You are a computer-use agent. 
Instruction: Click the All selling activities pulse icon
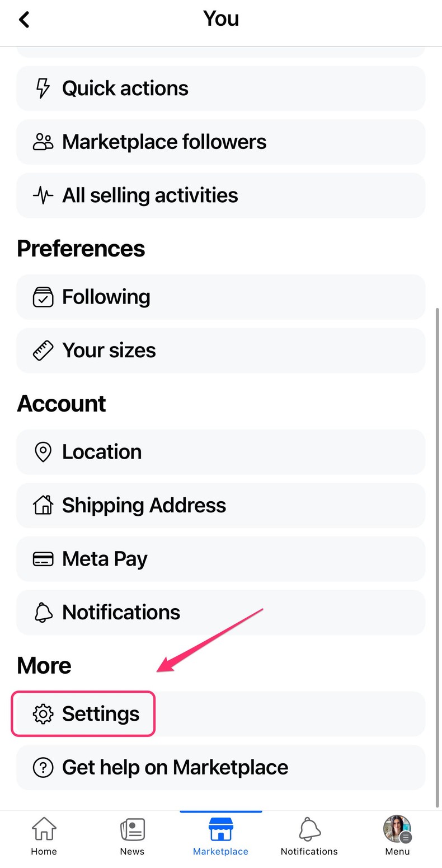click(x=43, y=195)
